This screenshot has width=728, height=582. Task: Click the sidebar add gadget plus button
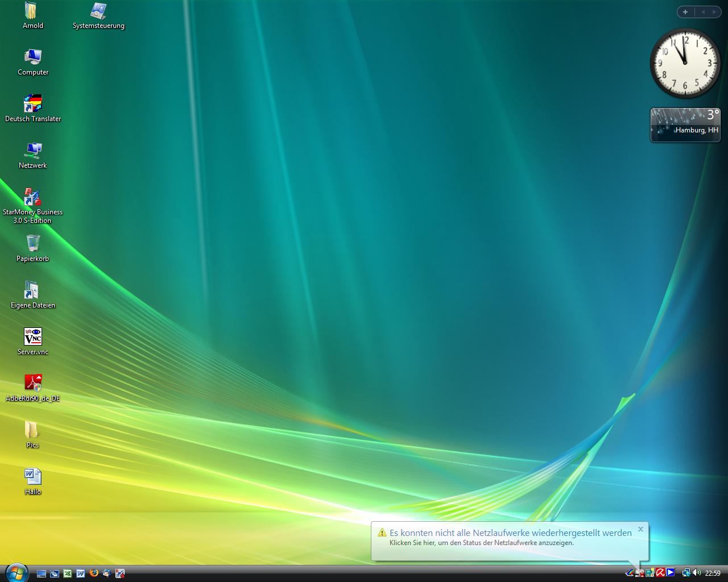click(685, 12)
